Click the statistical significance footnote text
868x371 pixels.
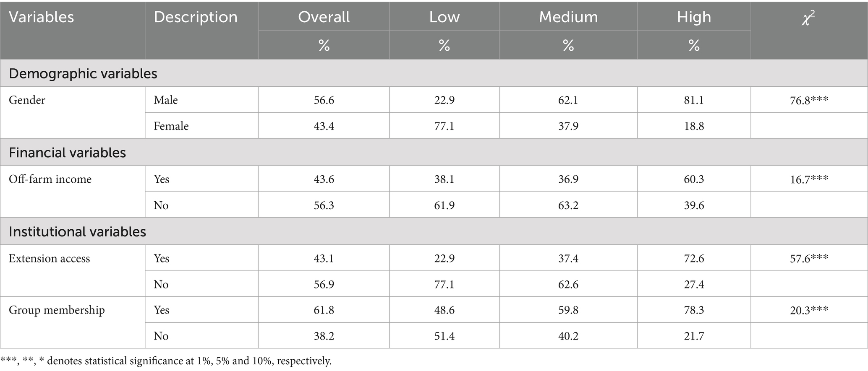click(x=166, y=361)
